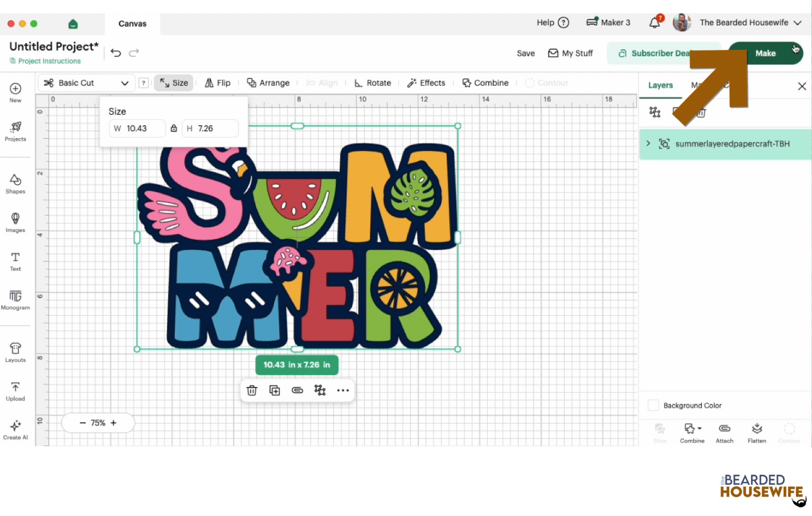Attach selection from the floating toolbar
The image size is (812, 516).
297,390
